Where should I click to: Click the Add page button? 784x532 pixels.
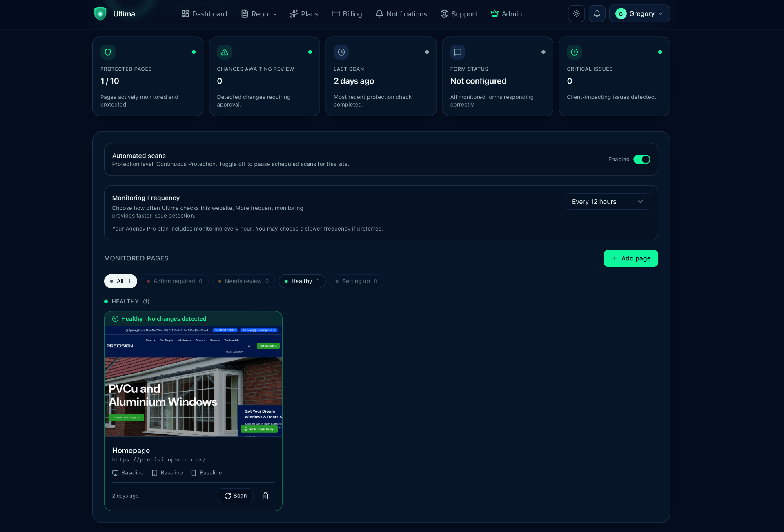pyautogui.click(x=630, y=258)
